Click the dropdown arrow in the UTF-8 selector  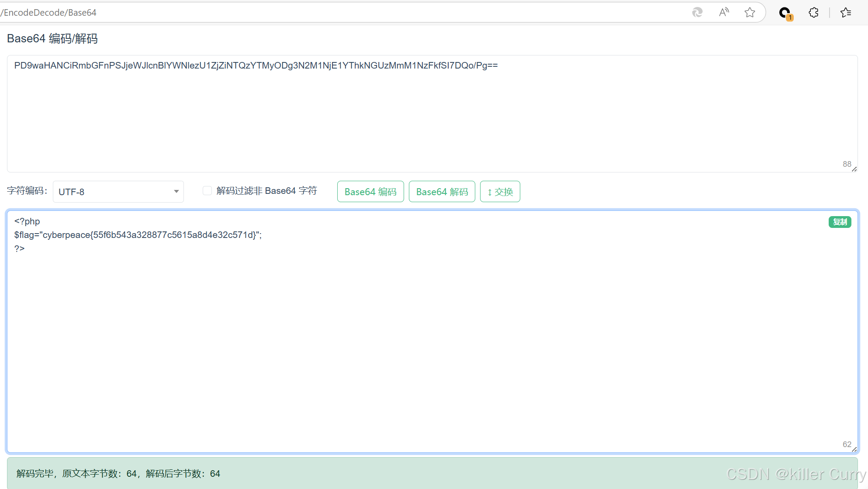176,192
